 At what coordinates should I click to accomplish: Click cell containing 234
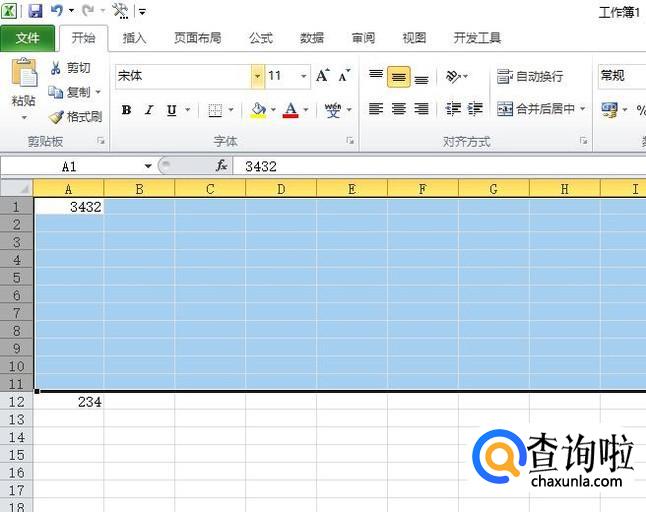(x=68, y=402)
